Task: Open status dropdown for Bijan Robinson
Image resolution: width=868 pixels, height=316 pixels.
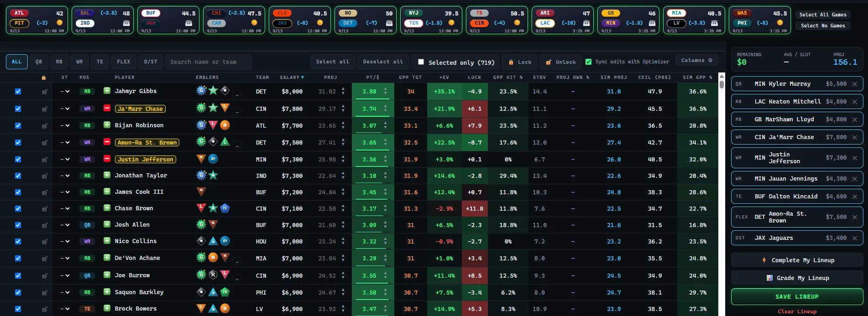Action: (x=65, y=125)
